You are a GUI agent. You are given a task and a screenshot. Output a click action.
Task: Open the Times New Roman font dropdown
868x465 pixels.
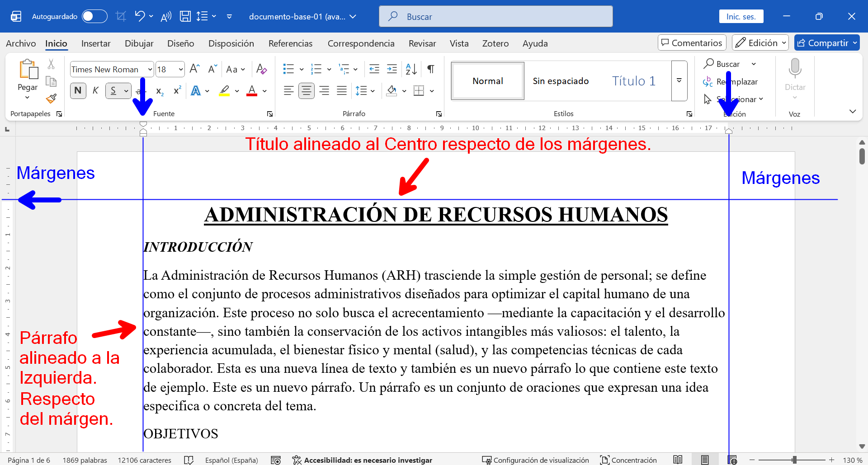[150, 69]
